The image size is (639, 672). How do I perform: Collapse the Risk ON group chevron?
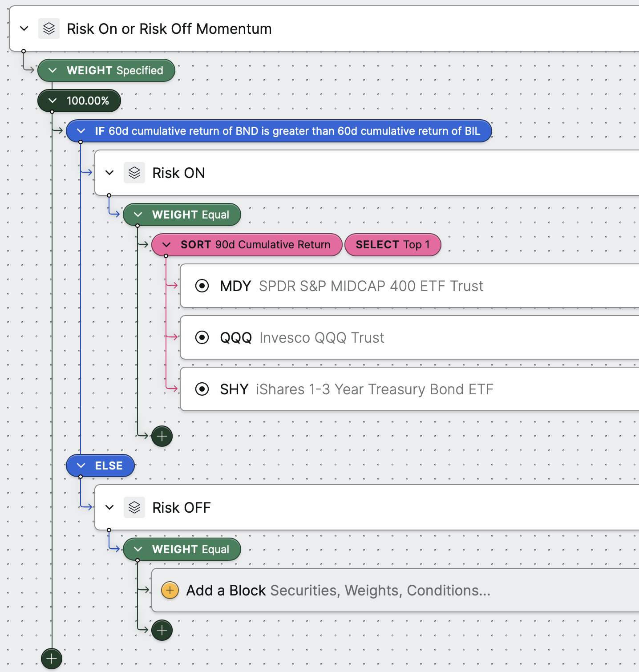click(x=110, y=173)
